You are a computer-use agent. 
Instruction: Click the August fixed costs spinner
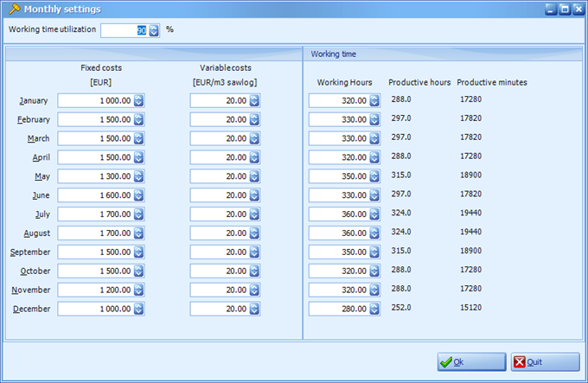point(138,233)
